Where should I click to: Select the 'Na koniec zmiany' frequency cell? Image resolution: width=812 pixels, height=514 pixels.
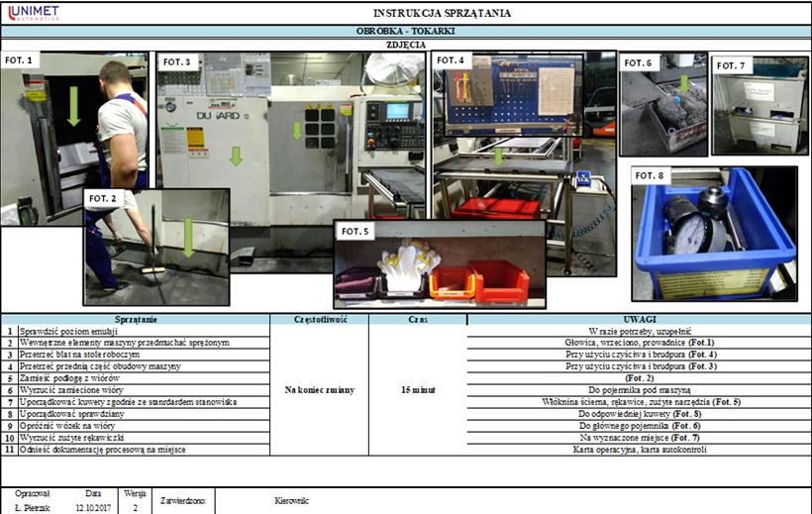(319, 390)
